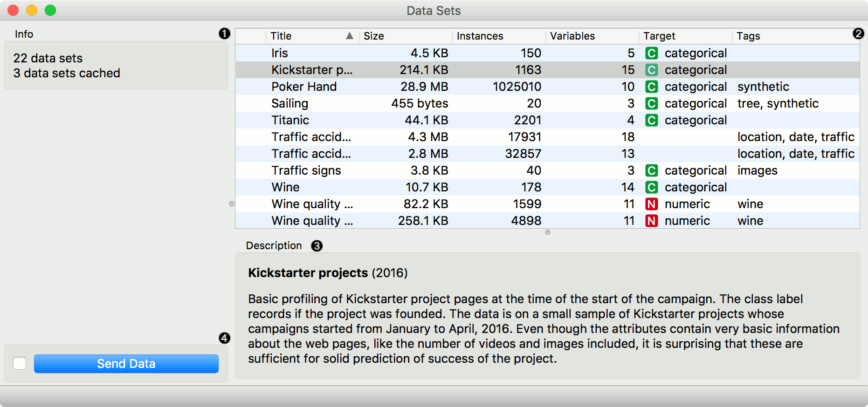The height and width of the screenshot is (407, 868).
Task: Click the green C icon in Iris row
Action: (x=651, y=53)
